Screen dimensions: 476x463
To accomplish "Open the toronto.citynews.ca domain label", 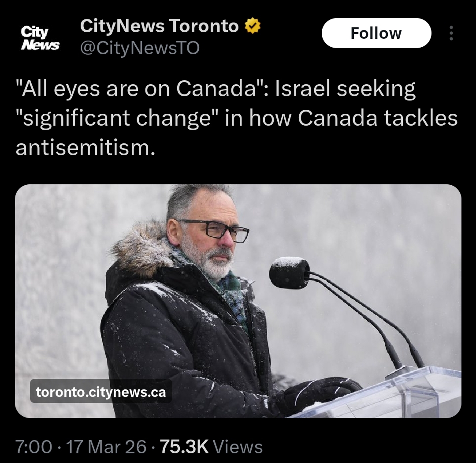I will (x=101, y=392).
